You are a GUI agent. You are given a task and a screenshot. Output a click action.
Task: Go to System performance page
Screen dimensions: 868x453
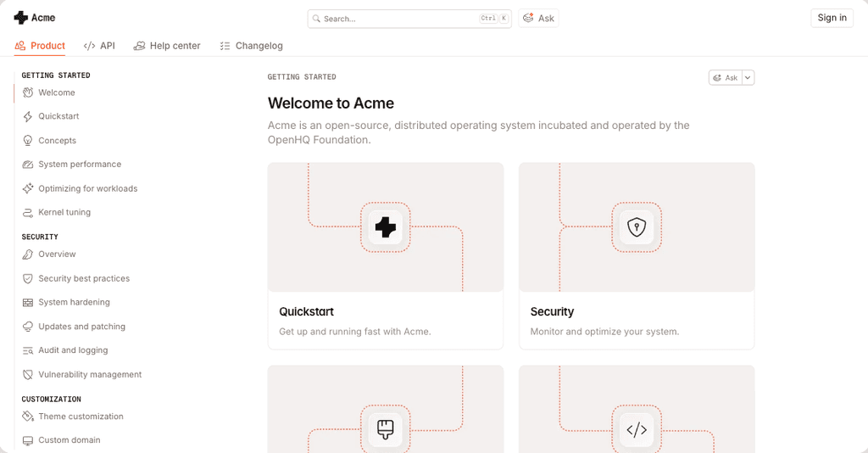coord(80,165)
